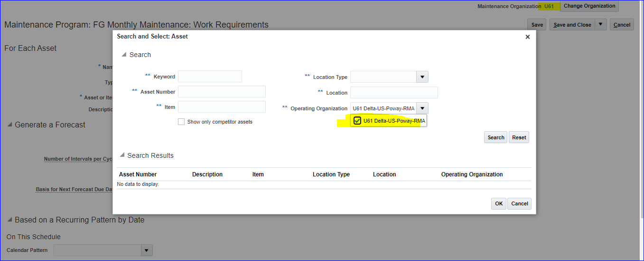This screenshot has height=261, width=644.
Task: Click Location Type column header
Action: 331,174
